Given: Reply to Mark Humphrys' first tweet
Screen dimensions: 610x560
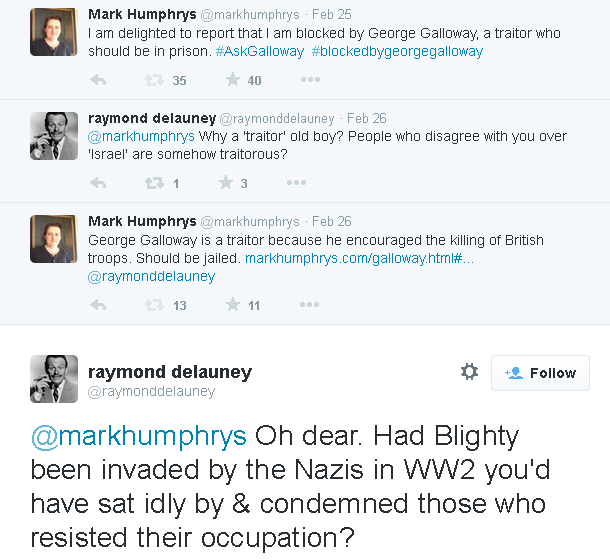Looking at the screenshot, I should pos(98,80).
